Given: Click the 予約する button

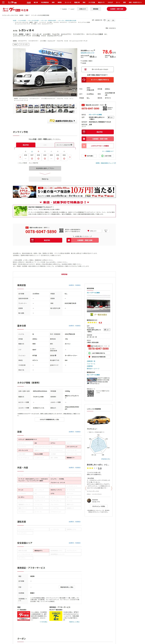Looking at the screenshot, I should pos(45,179).
